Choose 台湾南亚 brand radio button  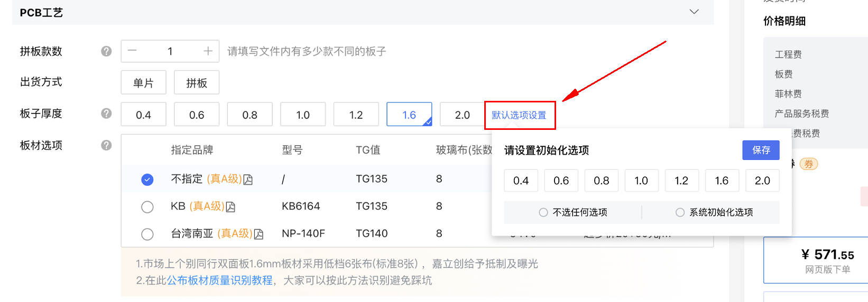[x=147, y=234]
